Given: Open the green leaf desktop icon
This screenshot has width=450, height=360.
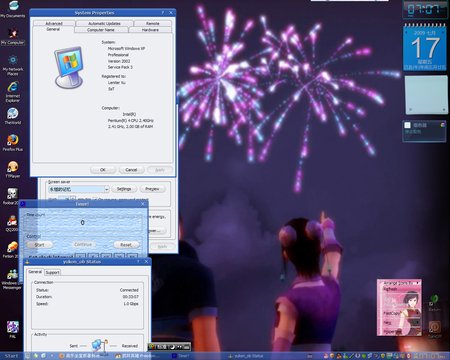Looking at the screenshot, I should pos(434,302).
